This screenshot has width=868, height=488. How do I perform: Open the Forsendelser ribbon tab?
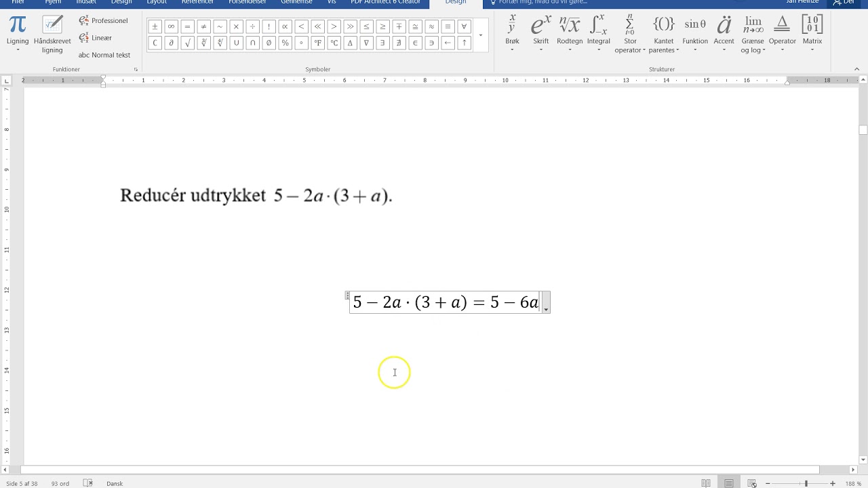click(248, 3)
